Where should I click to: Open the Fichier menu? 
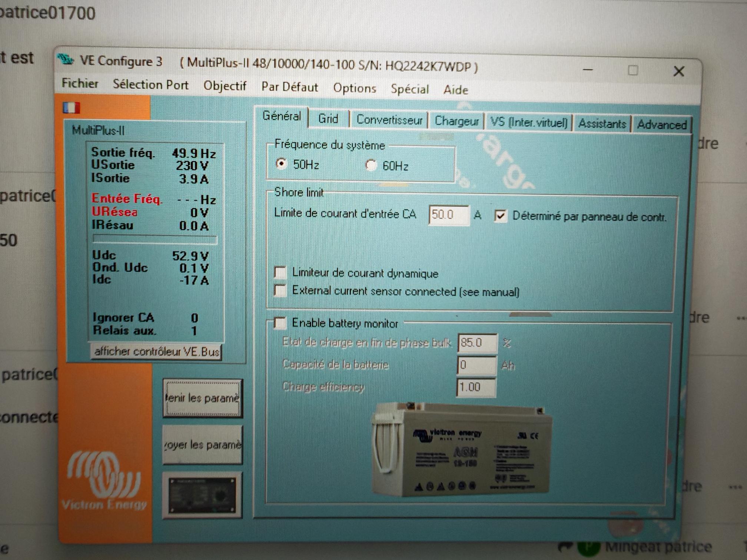point(80,83)
